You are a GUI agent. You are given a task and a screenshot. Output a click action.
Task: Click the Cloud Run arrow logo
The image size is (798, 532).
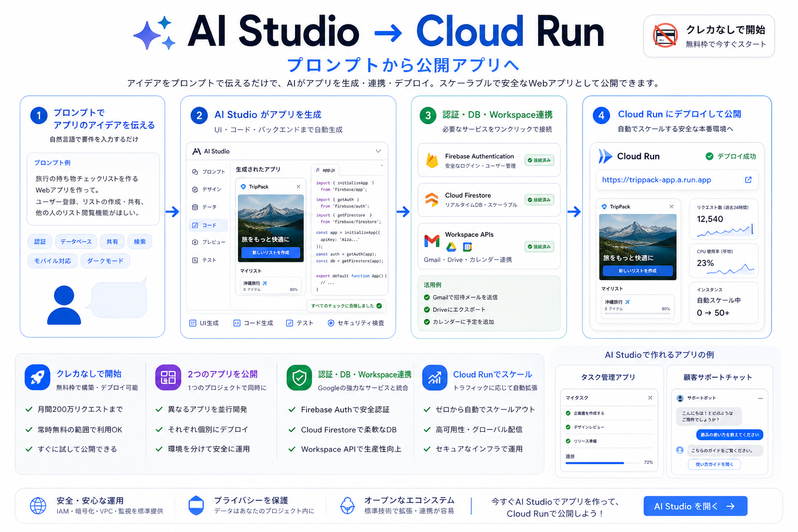[x=605, y=156]
